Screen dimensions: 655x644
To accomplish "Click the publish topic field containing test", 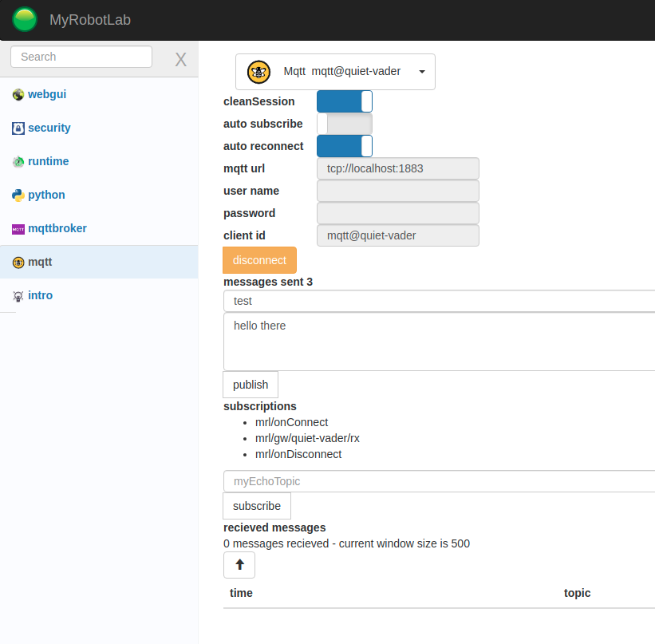I will [439, 301].
